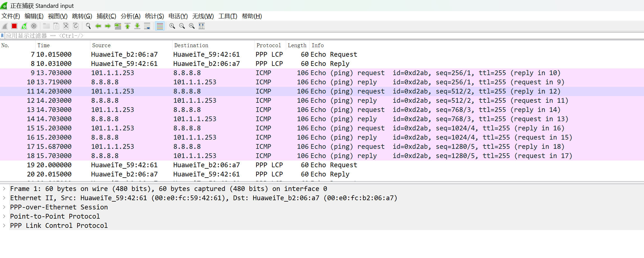Jump to the last packet
The width and height of the screenshot is (644, 258).
tap(137, 26)
